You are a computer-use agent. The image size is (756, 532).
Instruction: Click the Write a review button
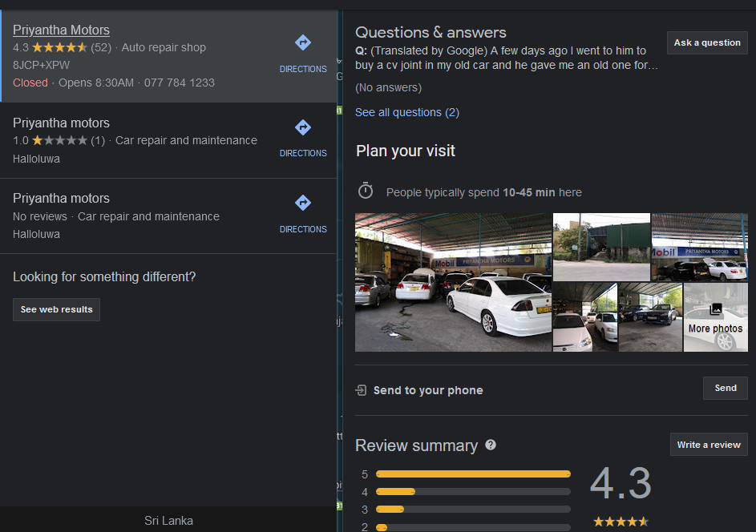[x=709, y=445]
